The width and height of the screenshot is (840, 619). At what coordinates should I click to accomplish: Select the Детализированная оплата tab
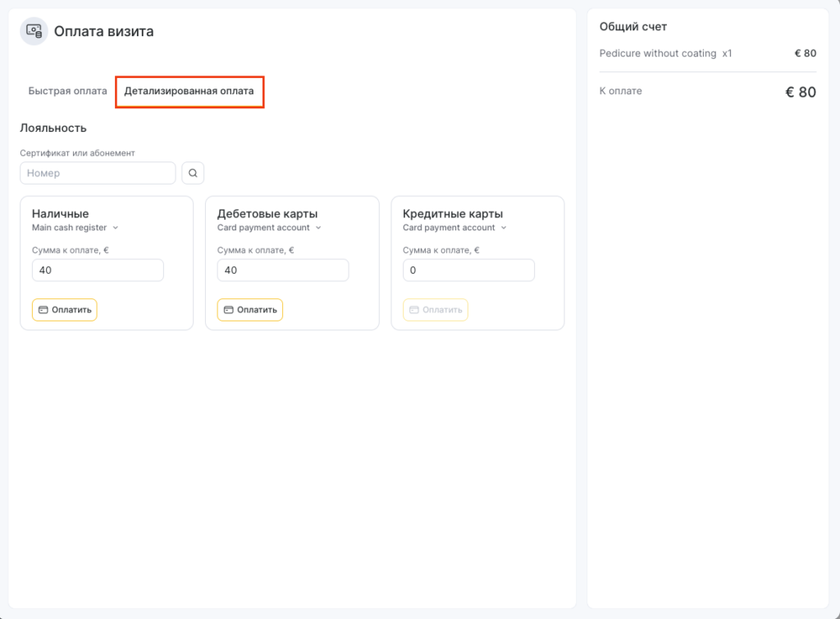click(x=189, y=91)
